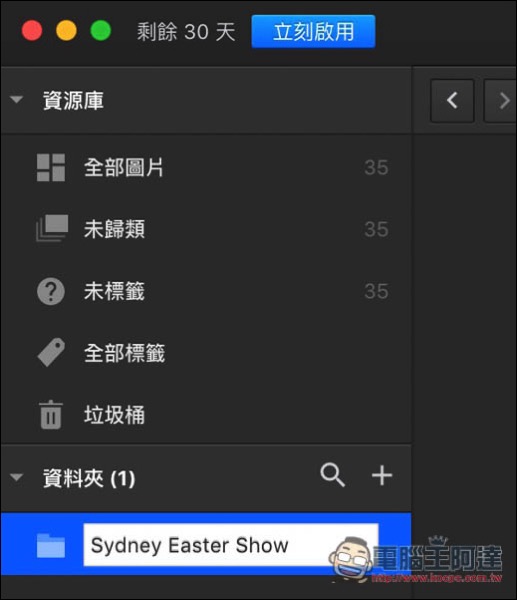The image size is (517, 600).
Task: Collapse the 資源庫 section
Action: (16, 99)
